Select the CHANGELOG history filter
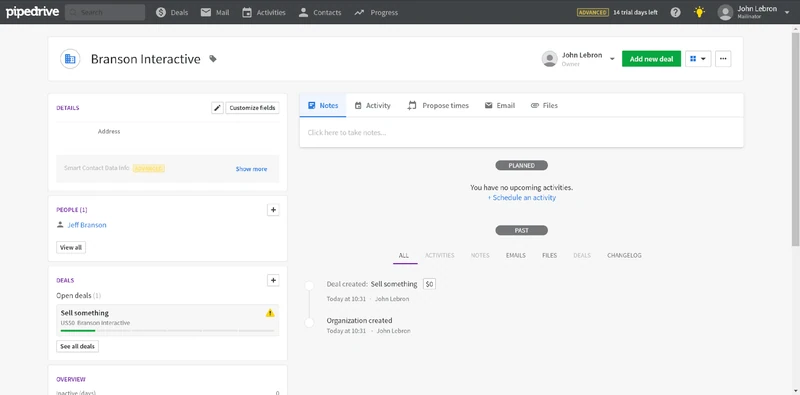The width and height of the screenshot is (800, 395). [624, 255]
